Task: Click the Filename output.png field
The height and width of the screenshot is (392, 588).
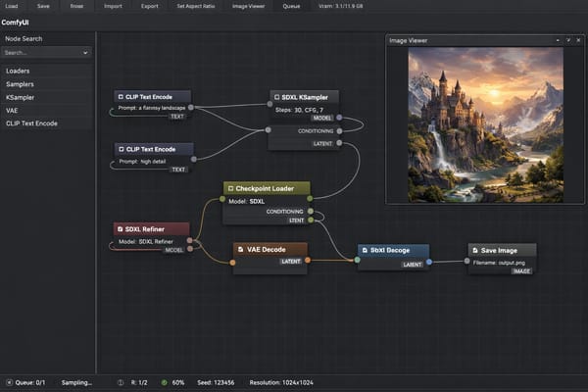Action: (x=500, y=261)
